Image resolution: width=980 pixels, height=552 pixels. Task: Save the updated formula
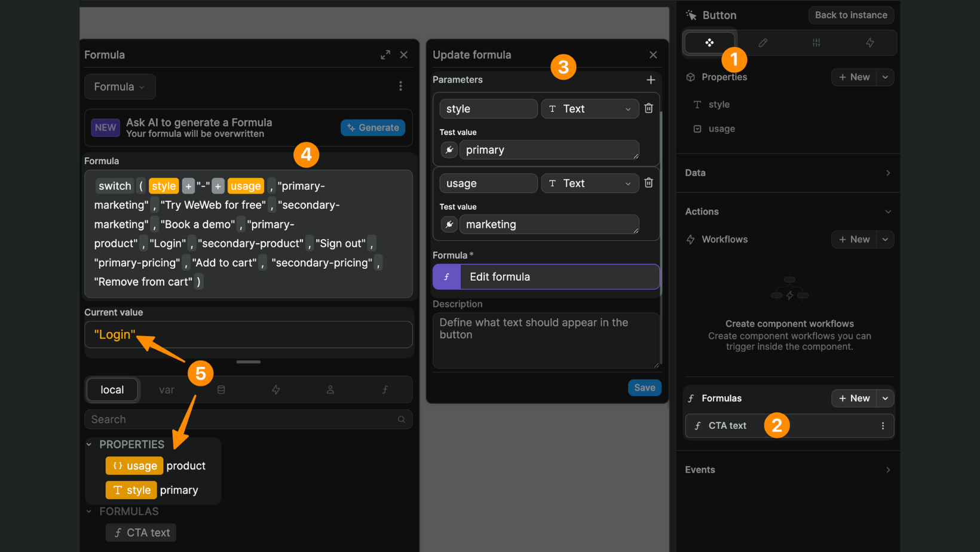click(x=644, y=388)
